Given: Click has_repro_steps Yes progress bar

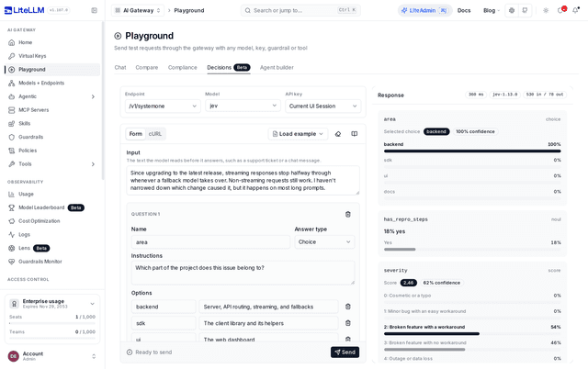Looking at the screenshot, I should click(x=472, y=249).
